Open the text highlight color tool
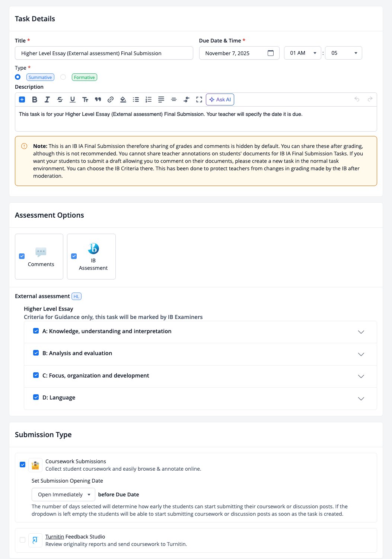The width and height of the screenshot is (392, 559). [x=123, y=100]
